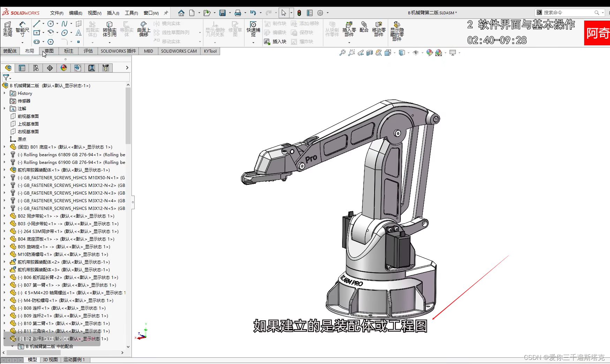The height and width of the screenshot is (364, 610).
Task: Click 插入块 button
Action: [276, 41]
